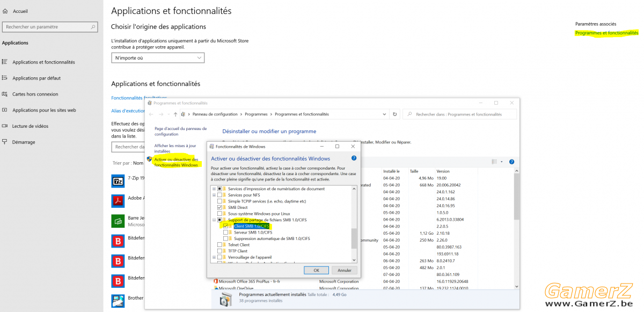Check Sous-système Windows pour Linux checkbox
The height and width of the screenshot is (312, 644).
click(x=219, y=213)
